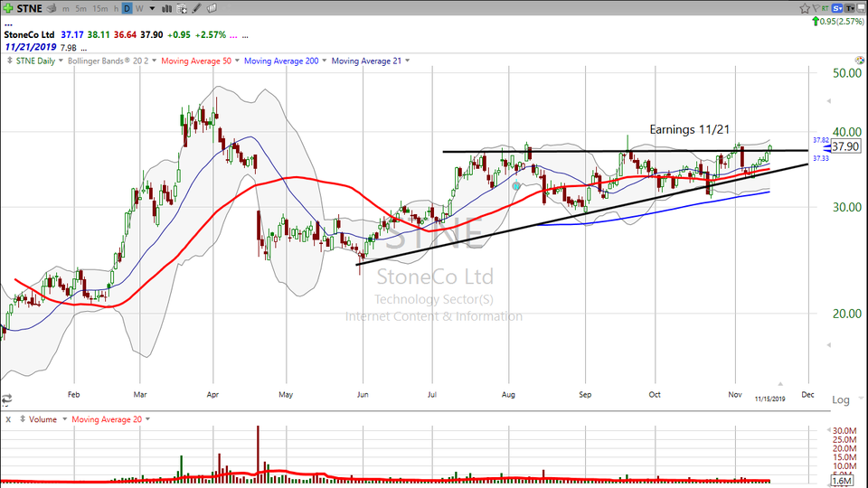Click the 50.00 price axis label
The height and width of the screenshot is (488, 868).
[x=847, y=73]
